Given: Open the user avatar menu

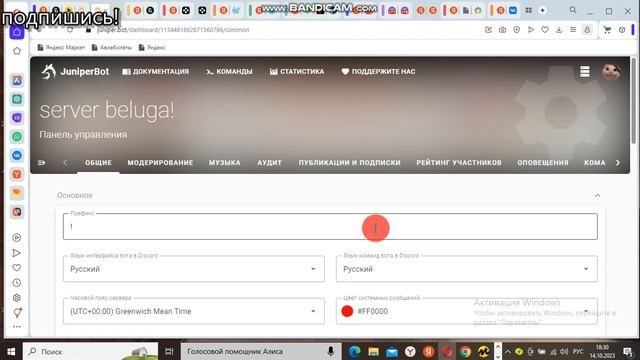Looking at the screenshot, I should point(611,71).
